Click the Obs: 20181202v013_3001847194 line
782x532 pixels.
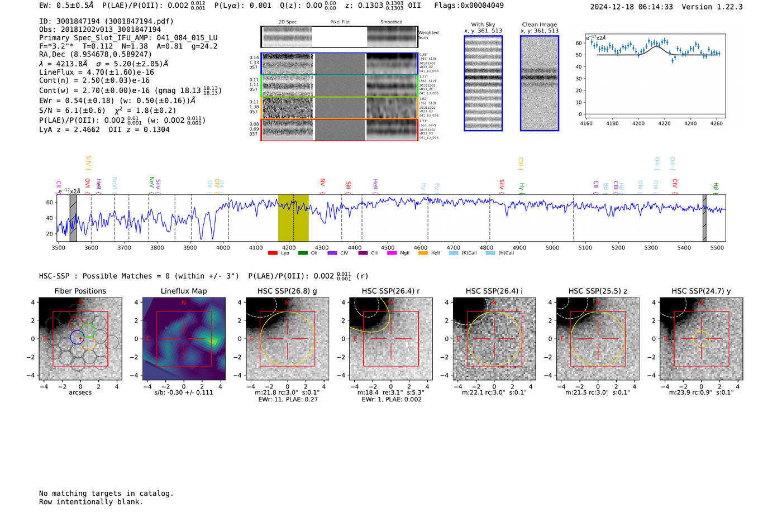click(100, 30)
